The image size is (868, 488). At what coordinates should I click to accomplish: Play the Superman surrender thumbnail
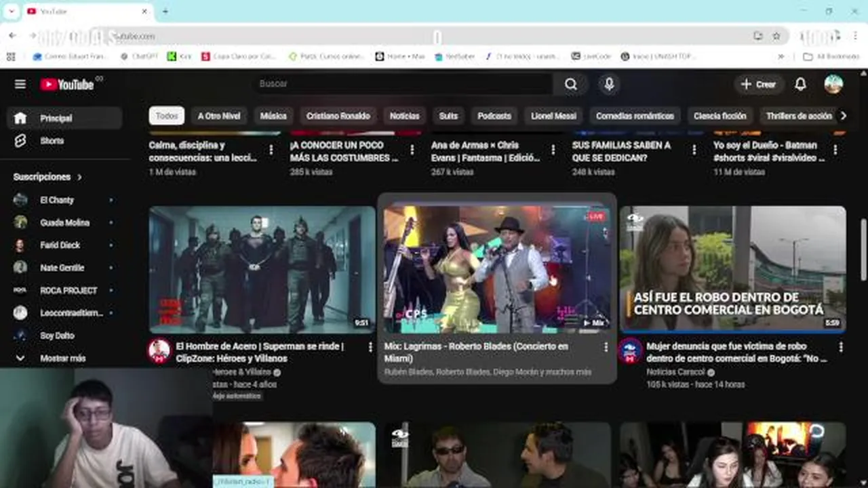[x=262, y=269]
